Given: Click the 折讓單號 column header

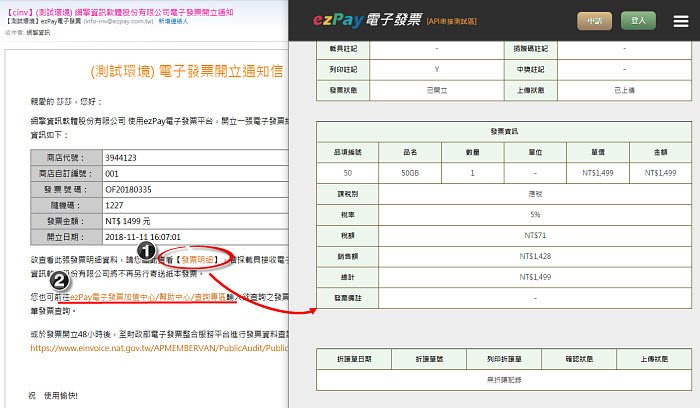Looking at the screenshot, I should tap(429, 359).
